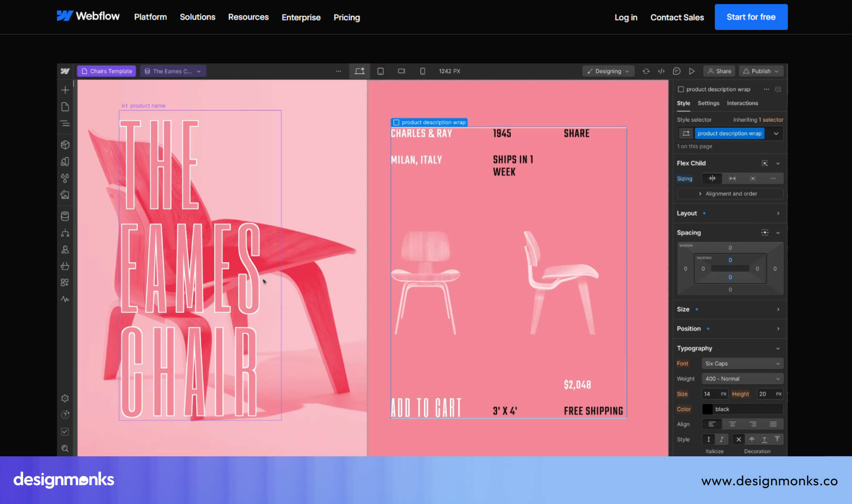Open the Assets image icon
The height and width of the screenshot is (504, 852).
[x=65, y=195]
